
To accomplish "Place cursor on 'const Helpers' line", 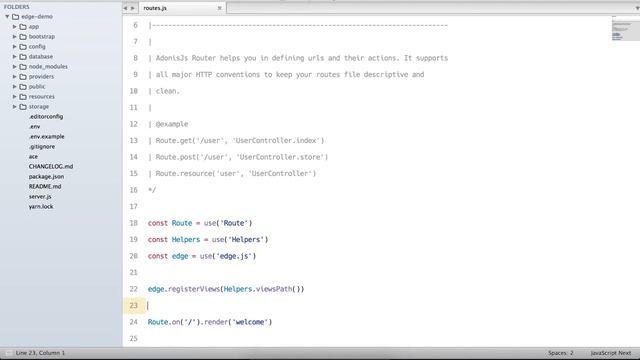I will (x=208, y=240).
